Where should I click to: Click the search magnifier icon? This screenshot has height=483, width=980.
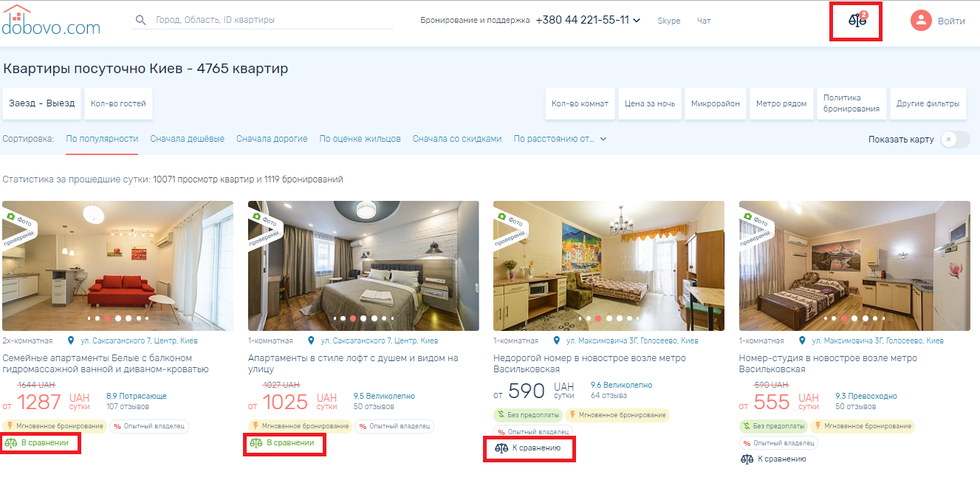click(x=141, y=20)
